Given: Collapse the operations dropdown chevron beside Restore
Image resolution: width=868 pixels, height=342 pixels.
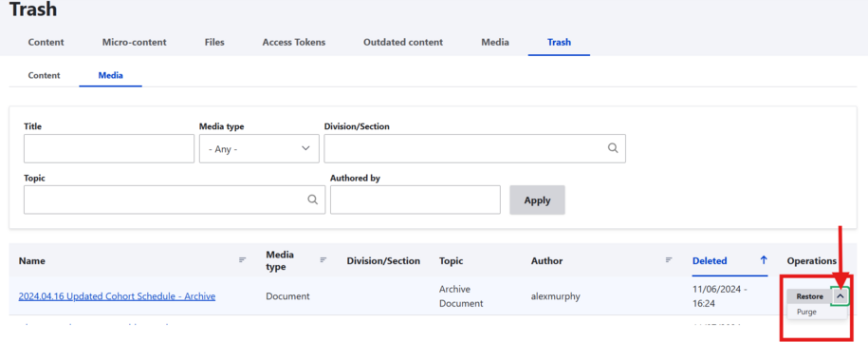Looking at the screenshot, I should (840, 296).
